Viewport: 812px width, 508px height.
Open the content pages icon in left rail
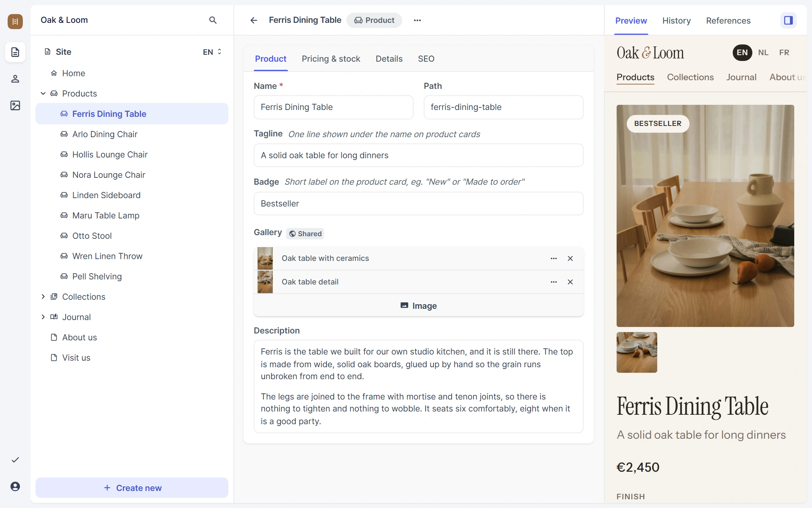click(x=15, y=52)
